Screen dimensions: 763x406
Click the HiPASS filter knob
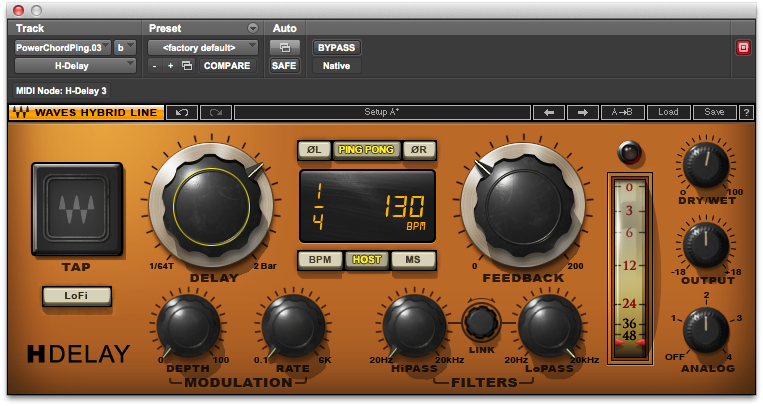point(415,325)
